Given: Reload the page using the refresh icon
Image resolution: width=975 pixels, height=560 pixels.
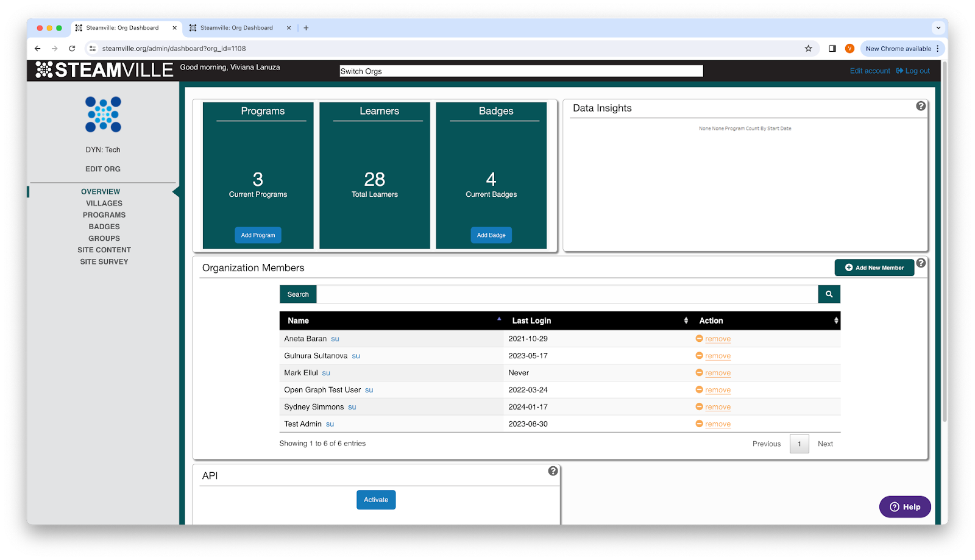Looking at the screenshot, I should (72, 49).
